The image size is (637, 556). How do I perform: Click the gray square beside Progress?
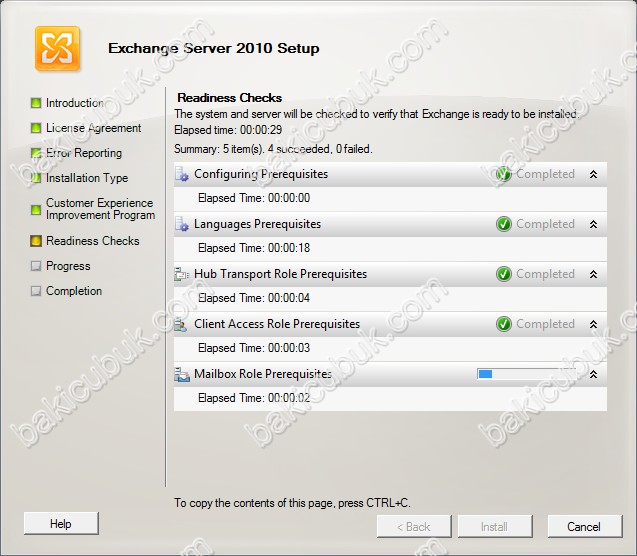[36, 266]
